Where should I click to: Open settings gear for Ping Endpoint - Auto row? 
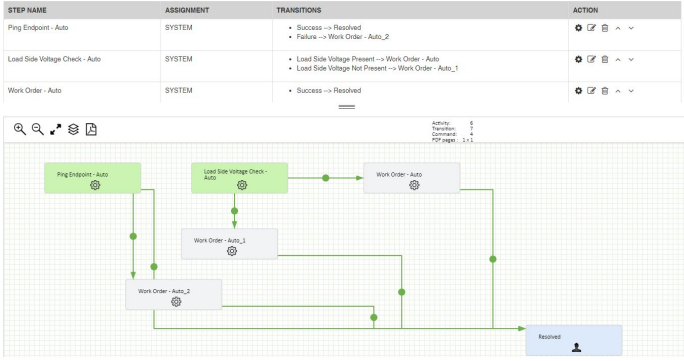point(578,28)
